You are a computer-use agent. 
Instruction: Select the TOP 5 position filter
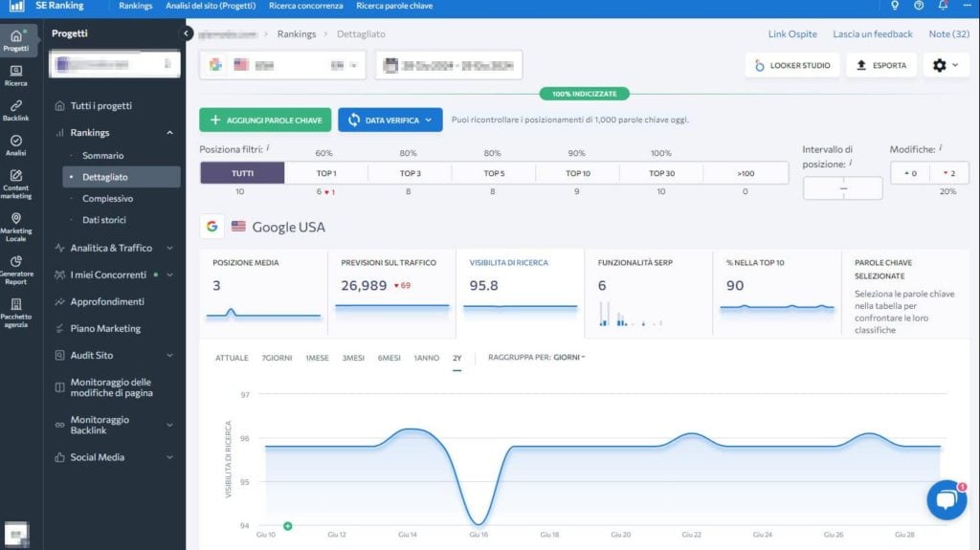494,173
